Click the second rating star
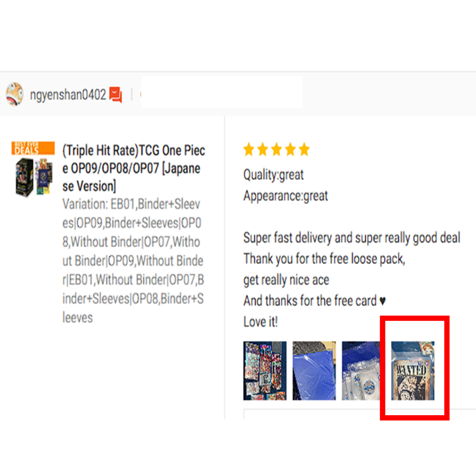The image size is (476, 476). pyautogui.click(x=263, y=150)
